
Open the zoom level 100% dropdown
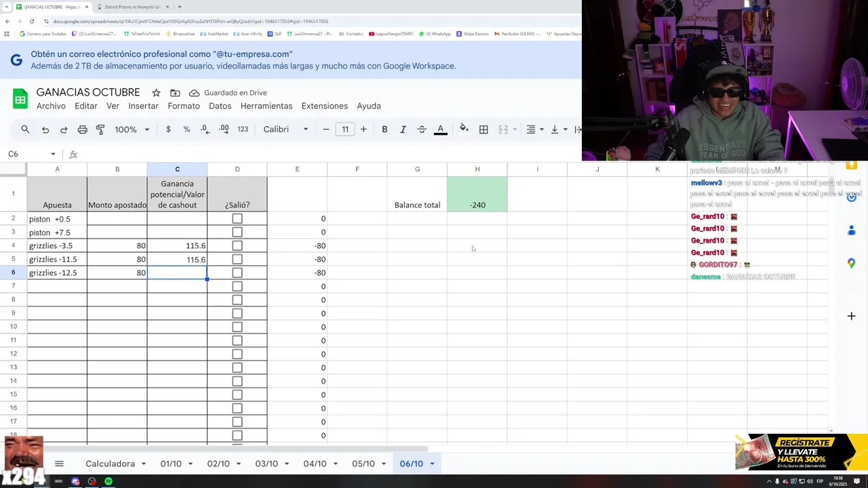132,129
